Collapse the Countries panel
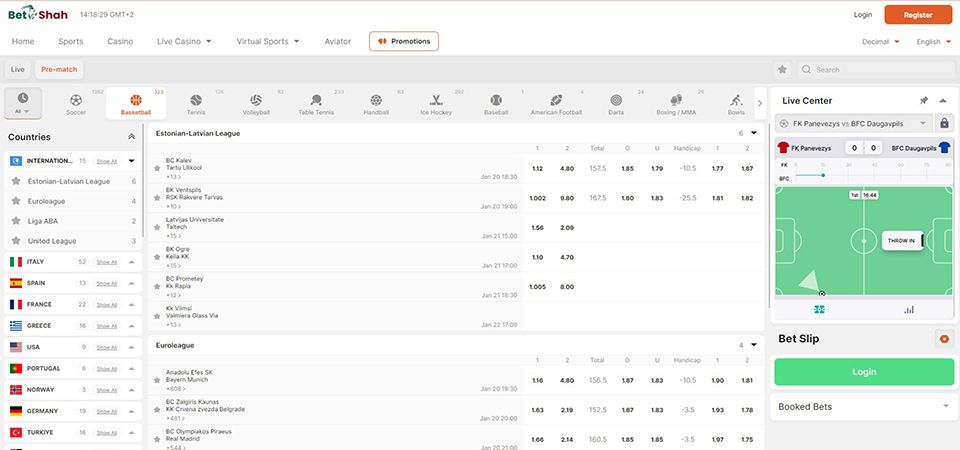Viewport: 960px width, 450px height. pyautogui.click(x=131, y=137)
